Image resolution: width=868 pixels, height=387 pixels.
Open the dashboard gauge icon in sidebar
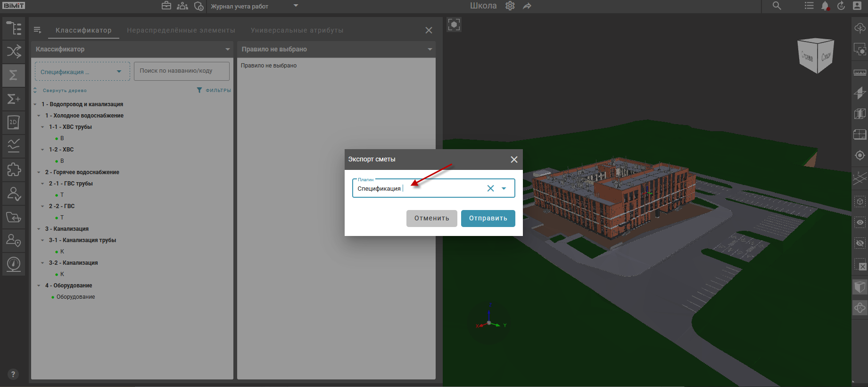click(14, 263)
